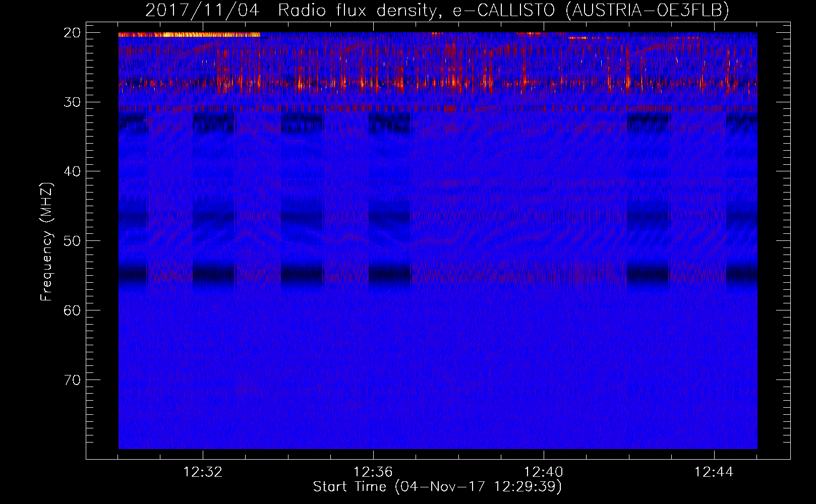Click the 12:32 time tick label
Image resolution: width=816 pixels, height=504 pixels.
coord(203,472)
